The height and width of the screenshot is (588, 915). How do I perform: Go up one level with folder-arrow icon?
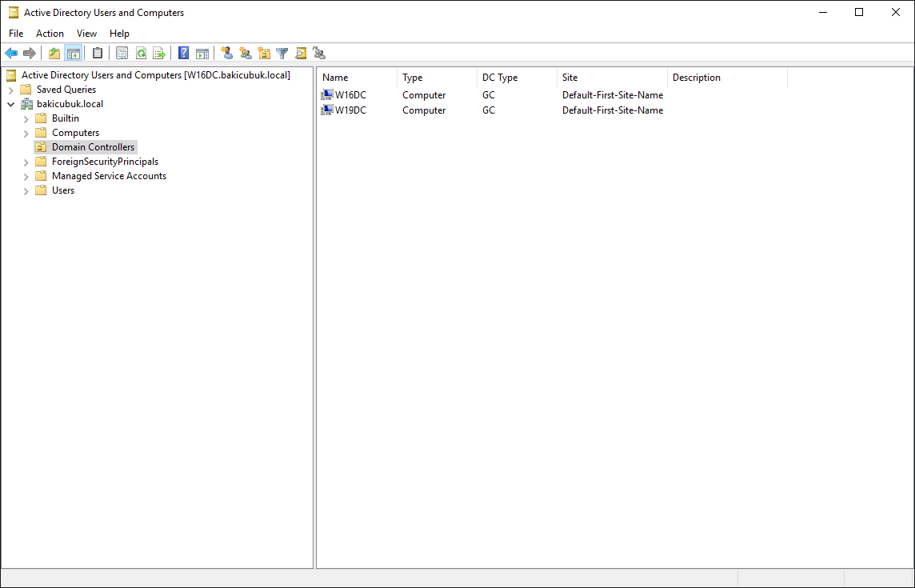54,54
